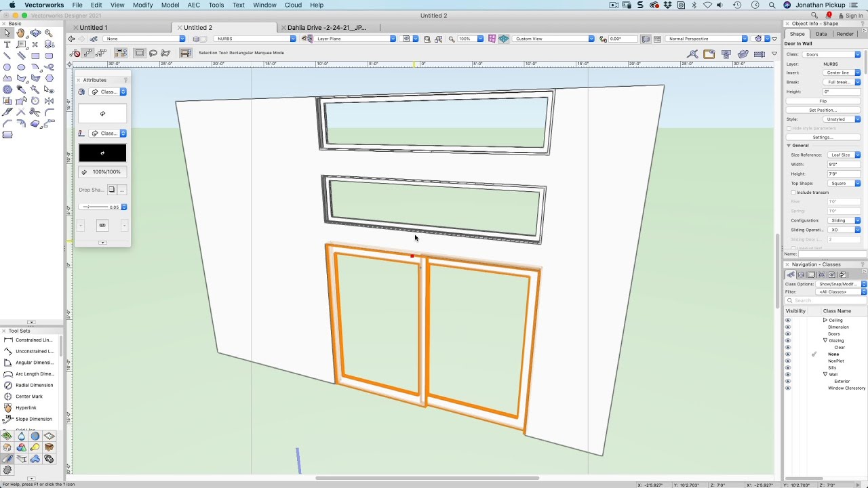Click the Set Position button
868x488 pixels.
(x=823, y=110)
